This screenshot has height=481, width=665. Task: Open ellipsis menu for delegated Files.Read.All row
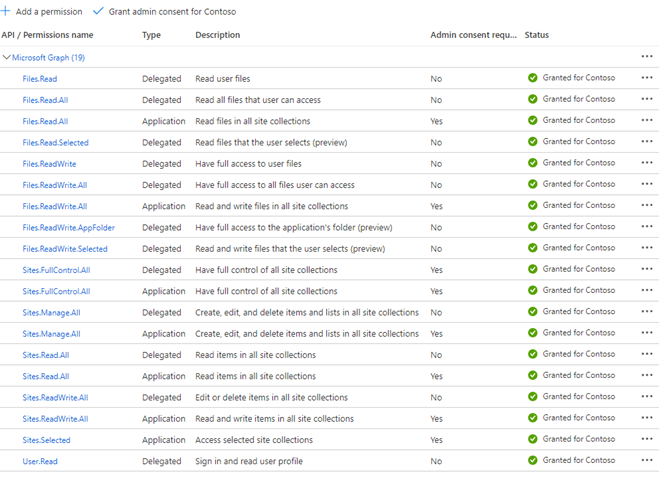647,99
